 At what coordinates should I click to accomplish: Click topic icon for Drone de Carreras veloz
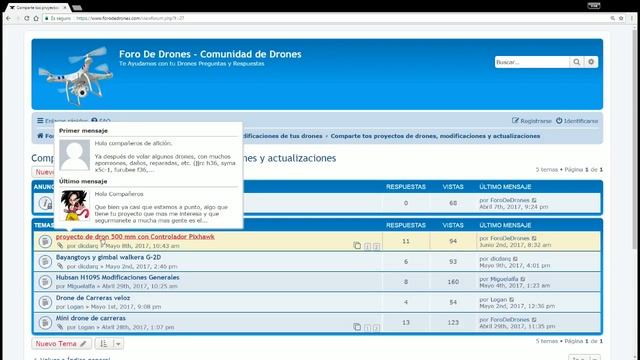point(45,302)
